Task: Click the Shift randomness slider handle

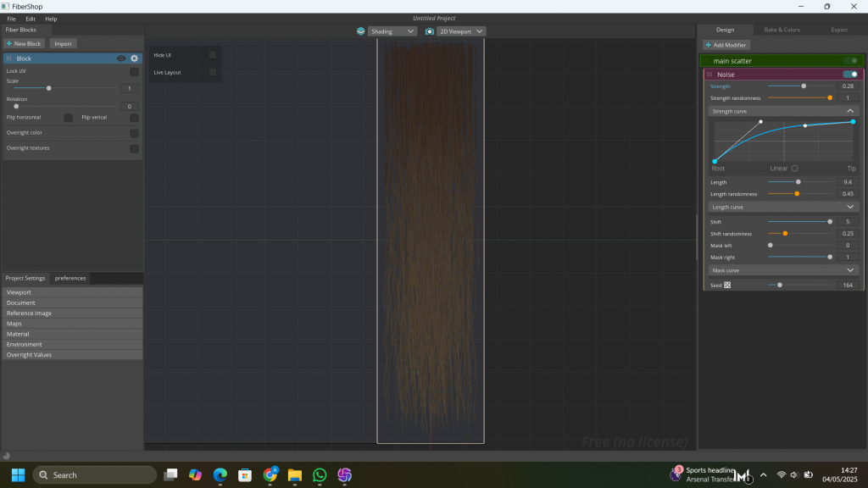Action: (785, 233)
